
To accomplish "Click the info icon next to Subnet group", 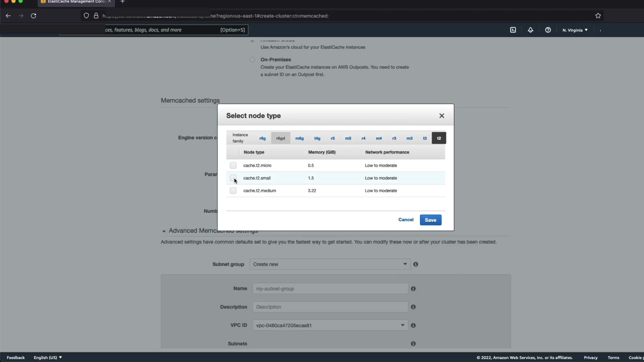I will (x=416, y=264).
